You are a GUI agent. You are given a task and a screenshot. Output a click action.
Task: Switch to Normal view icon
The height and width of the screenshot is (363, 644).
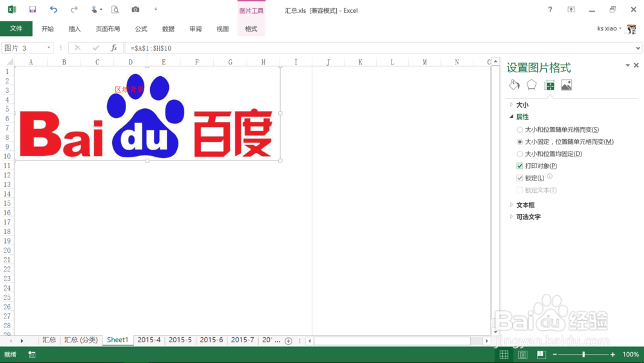click(504, 355)
